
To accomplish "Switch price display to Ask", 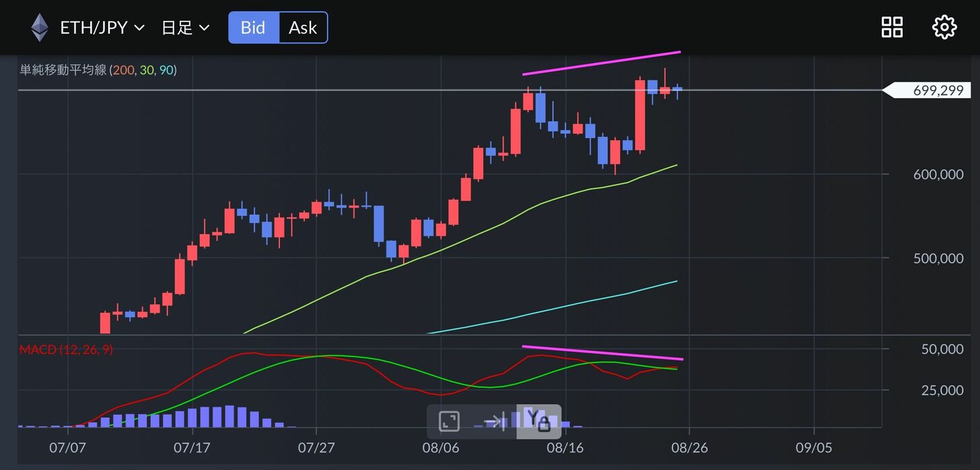I will [x=303, y=28].
